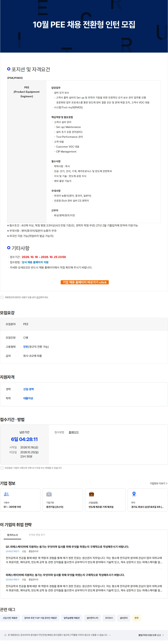Click the 신입·인턴 채용관 tag
The width and height of the screenshot is (168, 644).
coord(10,618)
